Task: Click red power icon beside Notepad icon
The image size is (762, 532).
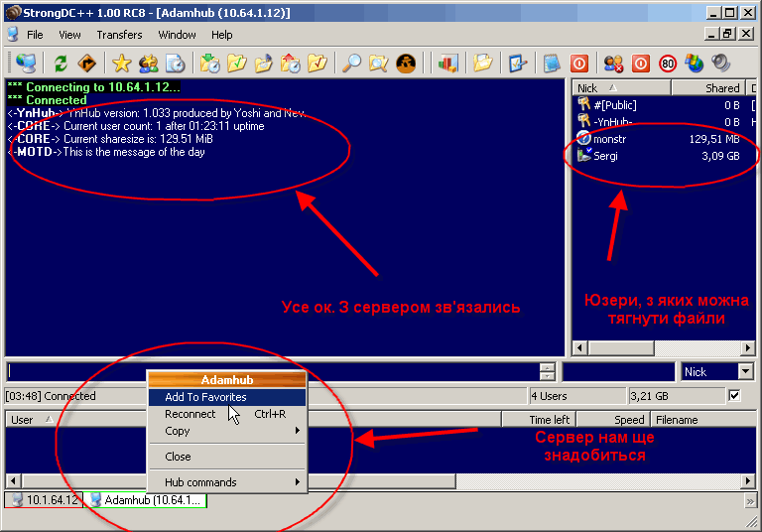Action: [x=579, y=64]
